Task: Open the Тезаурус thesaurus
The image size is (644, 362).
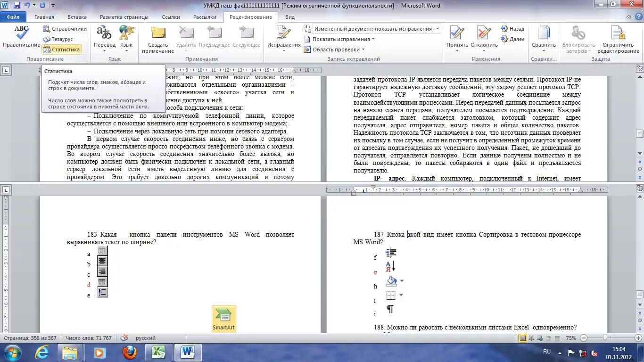Action: tap(58, 39)
